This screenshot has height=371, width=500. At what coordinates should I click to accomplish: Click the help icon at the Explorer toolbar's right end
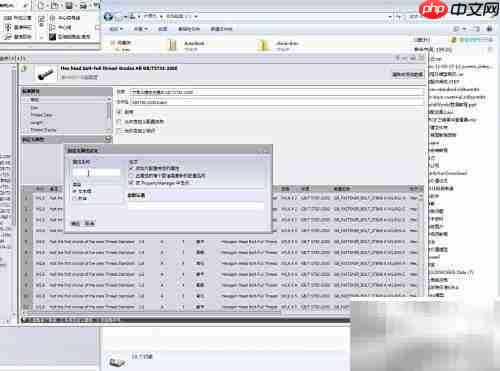click(x=489, y=29)
